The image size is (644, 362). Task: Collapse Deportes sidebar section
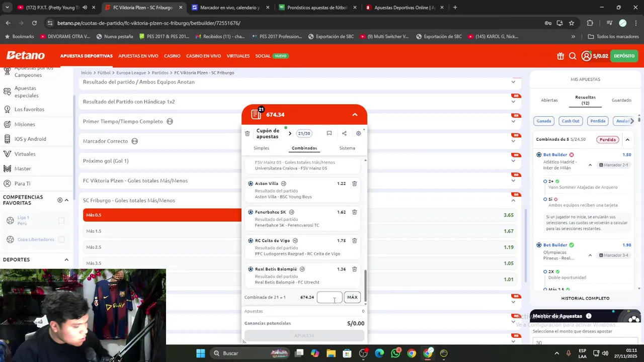66,259
